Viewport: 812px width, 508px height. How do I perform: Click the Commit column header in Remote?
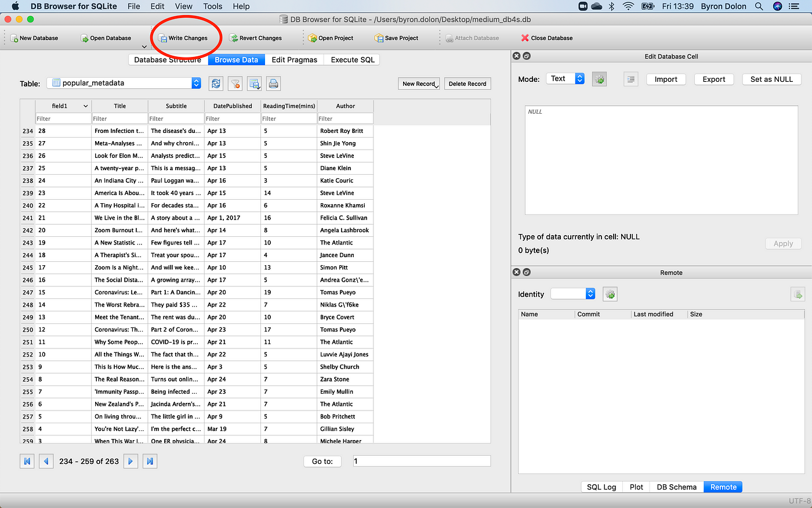603,314
